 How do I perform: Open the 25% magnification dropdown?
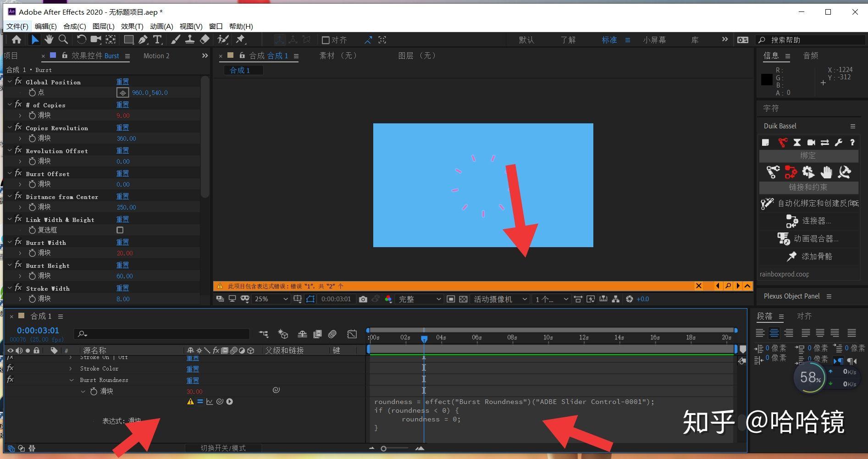271,299
